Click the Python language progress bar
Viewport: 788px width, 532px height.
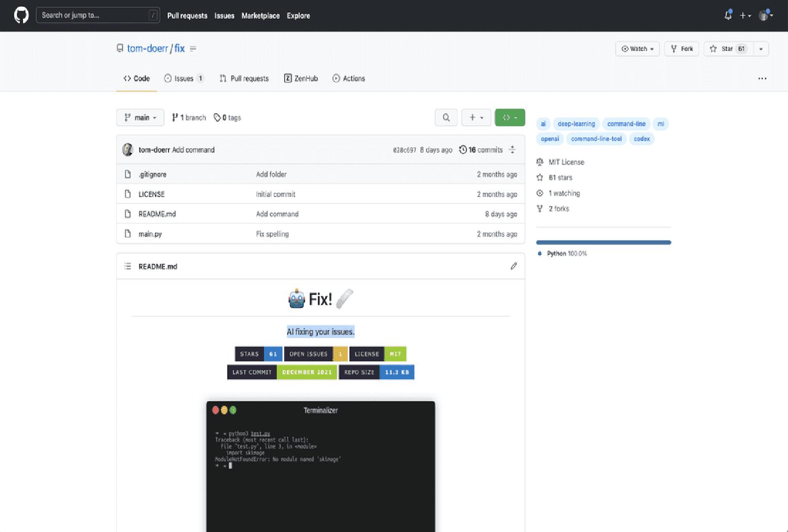[603, 242]
